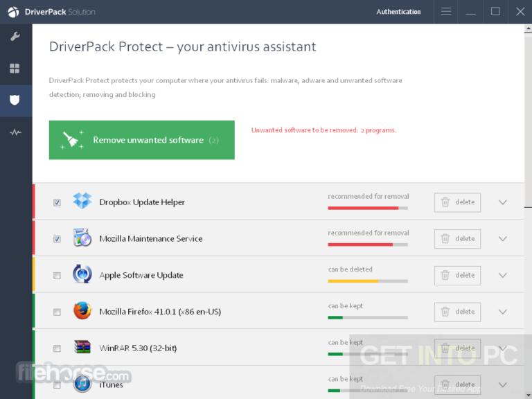Click 'Mozilla Maintenance Service' name text

150,239
